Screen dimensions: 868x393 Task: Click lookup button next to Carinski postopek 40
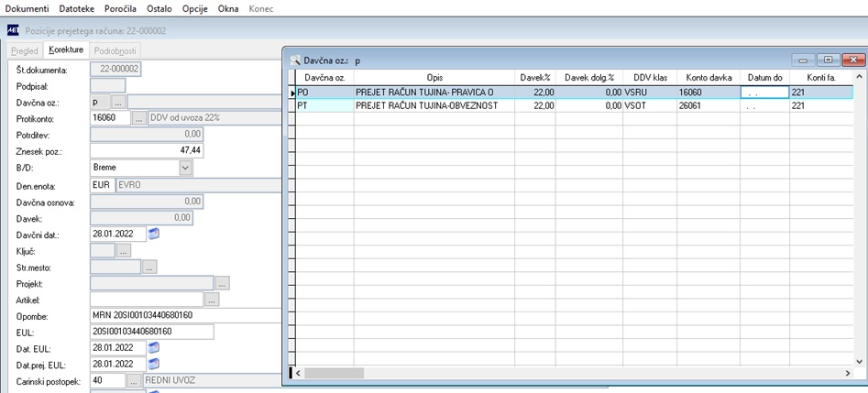[x=134, y=381]
